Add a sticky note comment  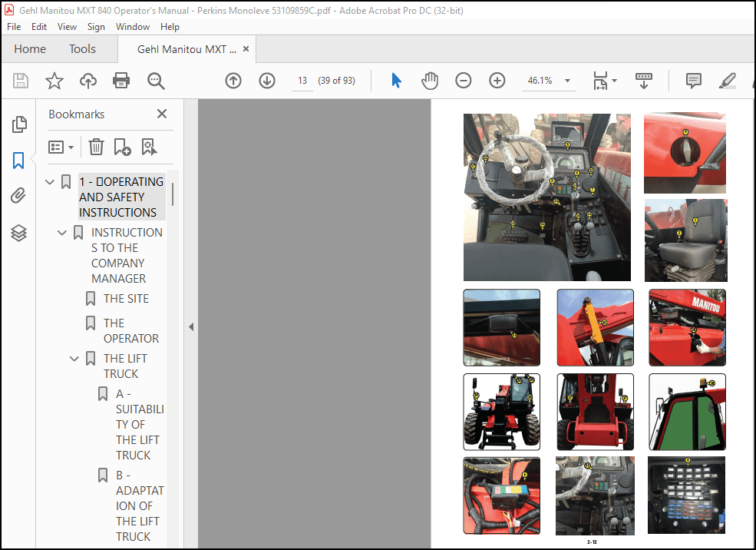tap(693, 80)
